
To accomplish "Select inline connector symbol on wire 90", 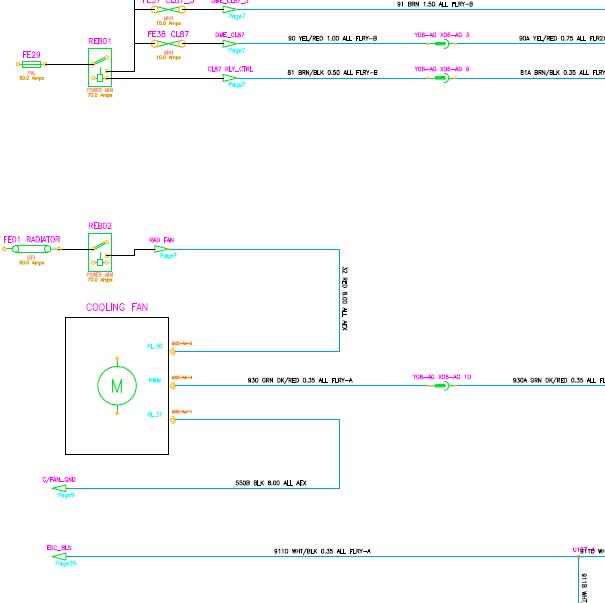I will tap(441, 44).
